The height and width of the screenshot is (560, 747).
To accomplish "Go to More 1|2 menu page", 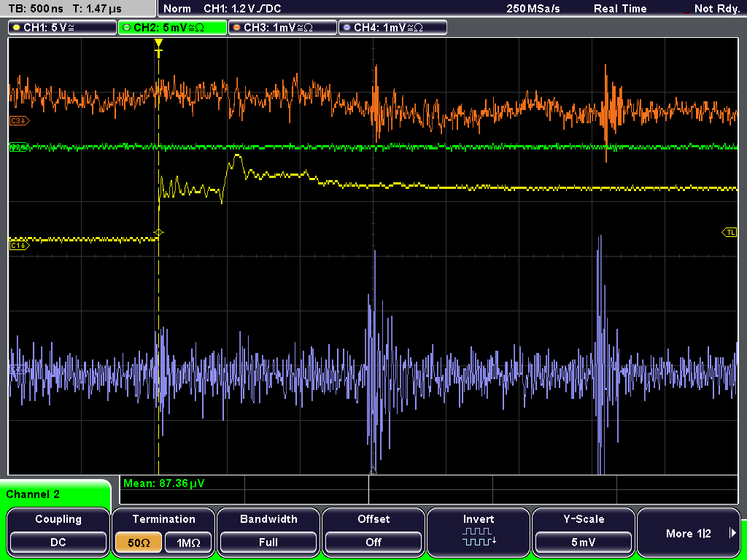I will click(x=689, y=533).
